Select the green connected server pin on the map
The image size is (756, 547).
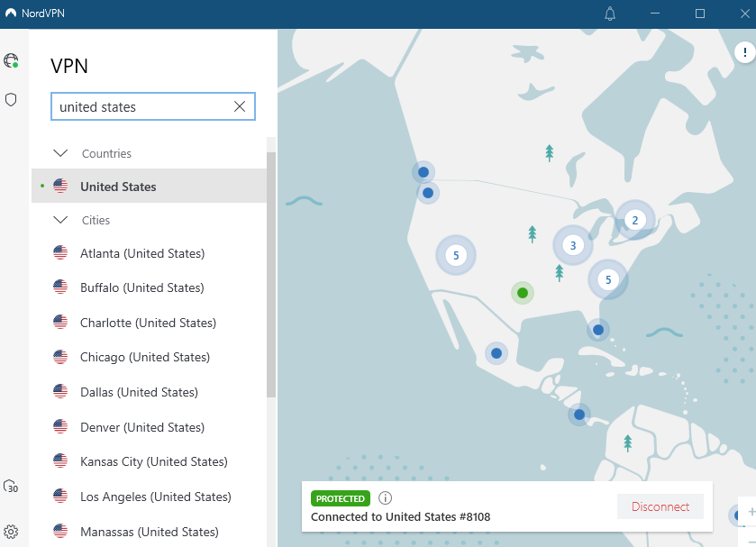pyautogui.click(x=522, y=293)
